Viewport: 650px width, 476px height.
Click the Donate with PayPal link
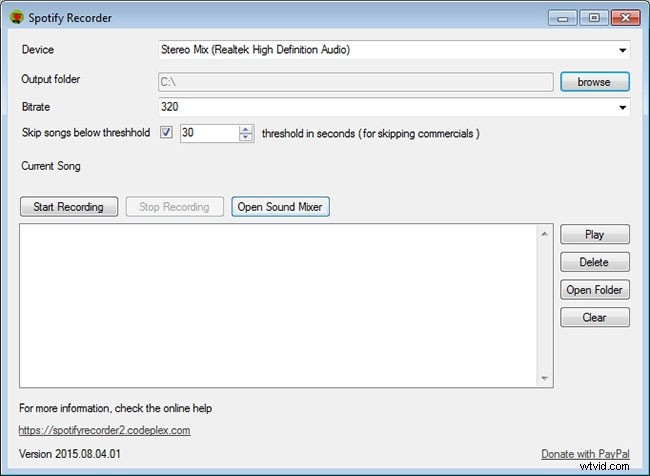coord(585,454)
